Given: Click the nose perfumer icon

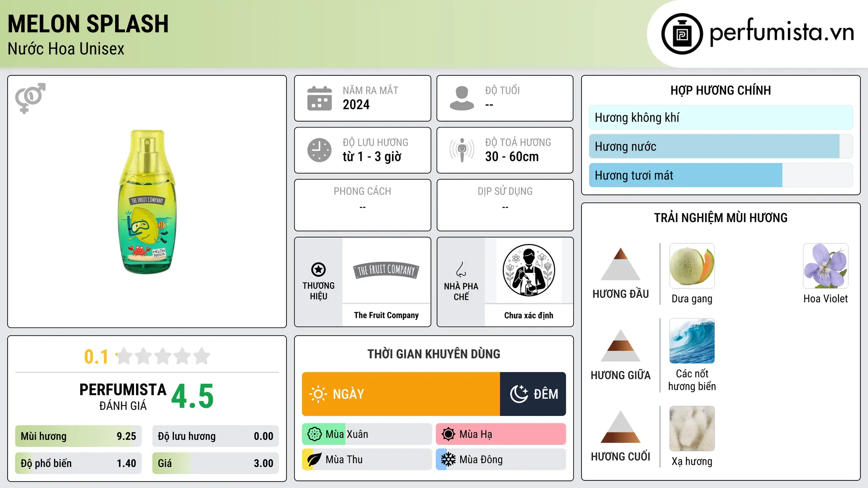Looking at the screenshot, I should coord(461,269).
